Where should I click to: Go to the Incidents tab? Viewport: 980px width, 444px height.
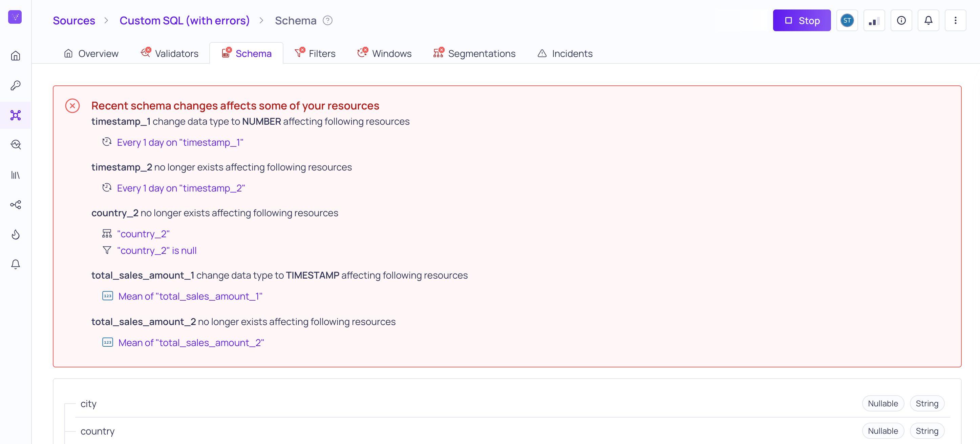(x=565, y=53)
